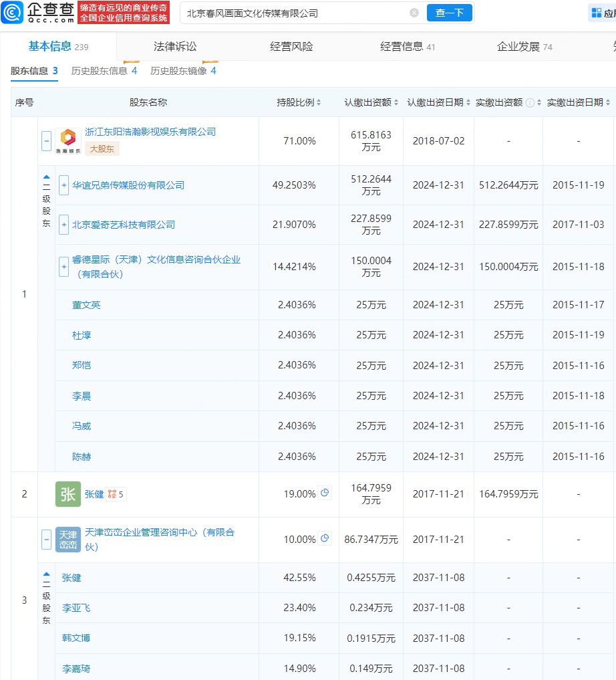
Task: Collapse first 二级股东 arrow
Action: [46, 177]
